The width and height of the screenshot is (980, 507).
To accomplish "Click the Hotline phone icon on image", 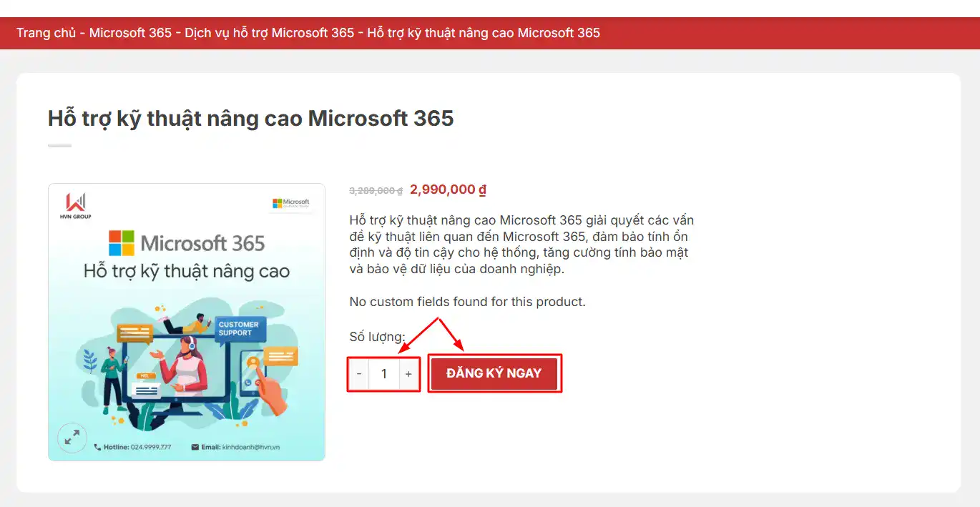I will coord(98,447).
